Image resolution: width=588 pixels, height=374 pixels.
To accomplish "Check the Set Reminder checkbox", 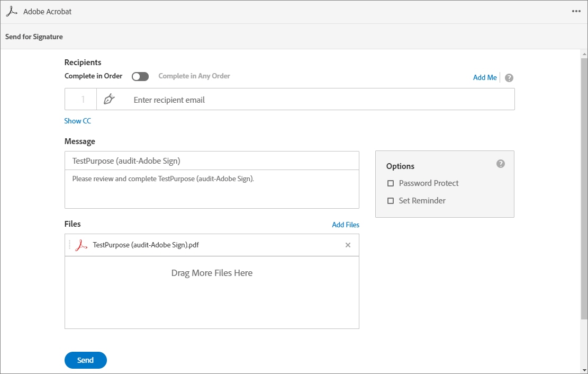I will click(x=391, y=200).
